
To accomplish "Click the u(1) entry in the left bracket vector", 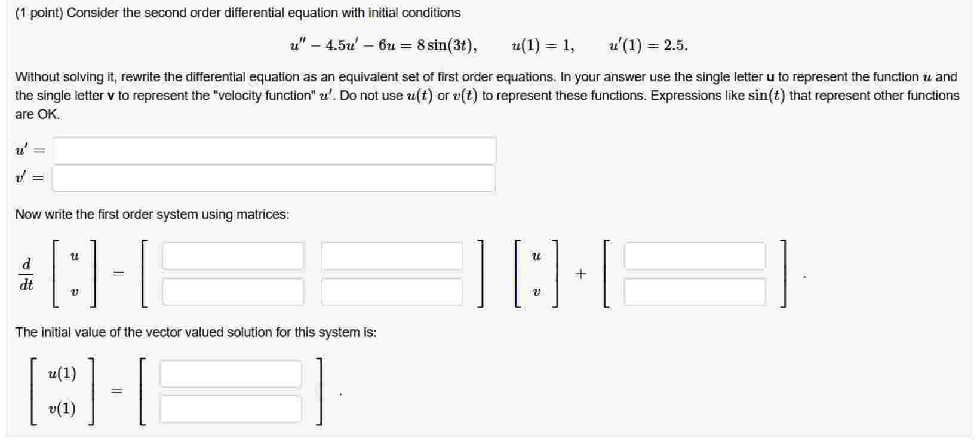I will click(x=61, y=374).
